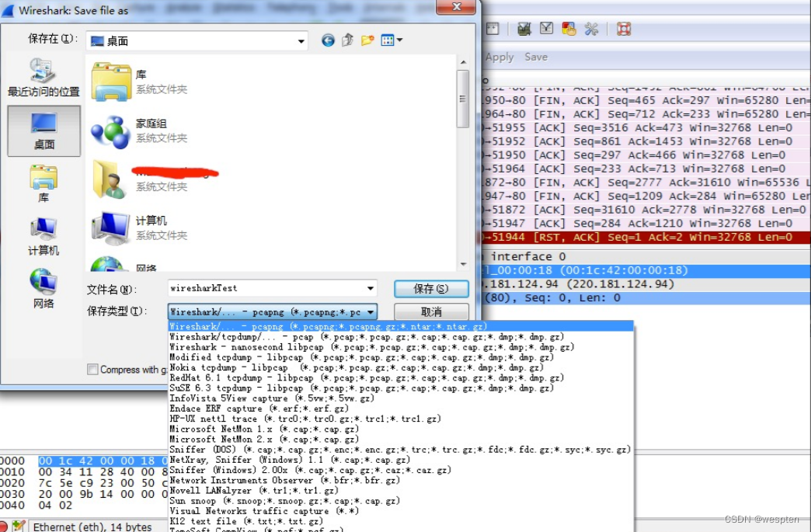Screen dimensions: 811x532
Task: Click 保存 Save button
Action: click(431, 289)
